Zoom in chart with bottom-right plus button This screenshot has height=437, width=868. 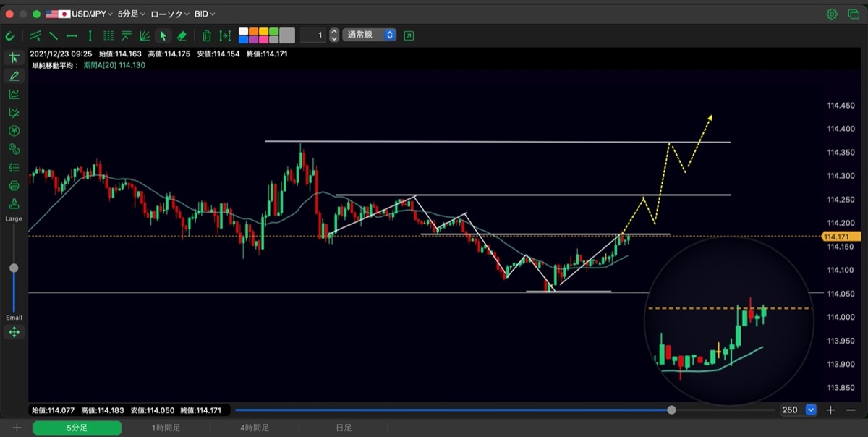tap(830, 410)
